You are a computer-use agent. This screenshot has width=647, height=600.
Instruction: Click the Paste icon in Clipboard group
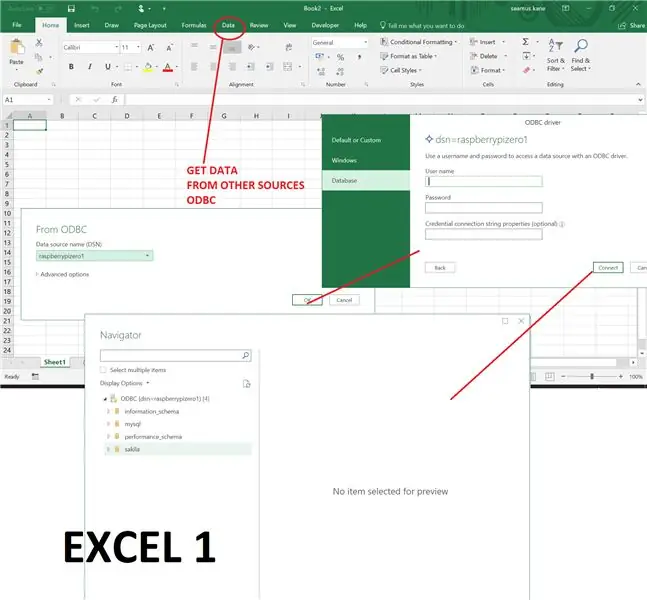17,47
